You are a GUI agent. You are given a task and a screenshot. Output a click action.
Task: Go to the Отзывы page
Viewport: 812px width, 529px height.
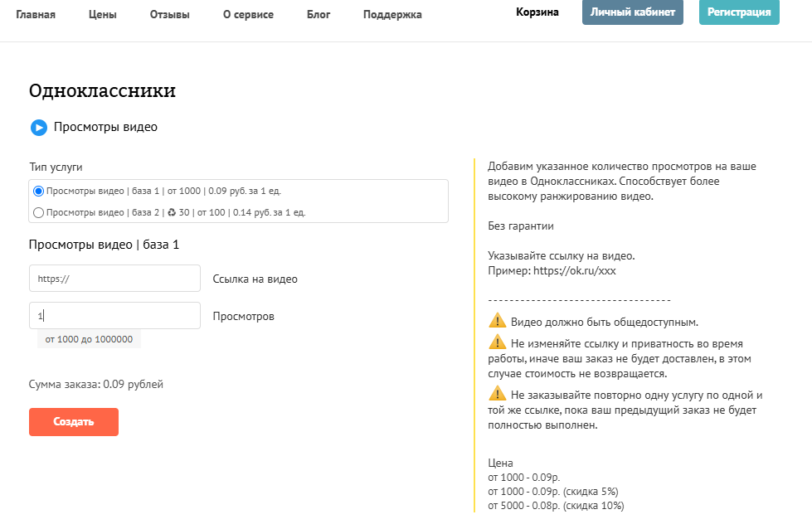[170, 14]
